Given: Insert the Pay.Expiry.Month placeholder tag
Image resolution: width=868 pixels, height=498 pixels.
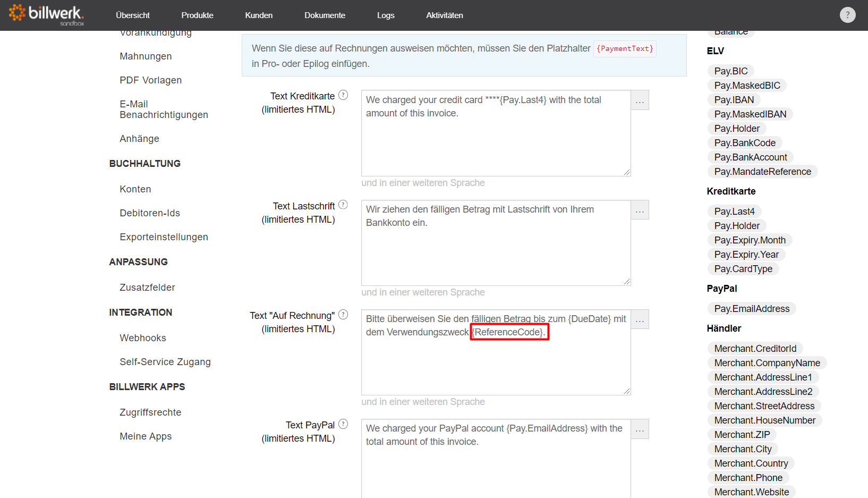Looking at the screenshot, I should tap(750, 240).
